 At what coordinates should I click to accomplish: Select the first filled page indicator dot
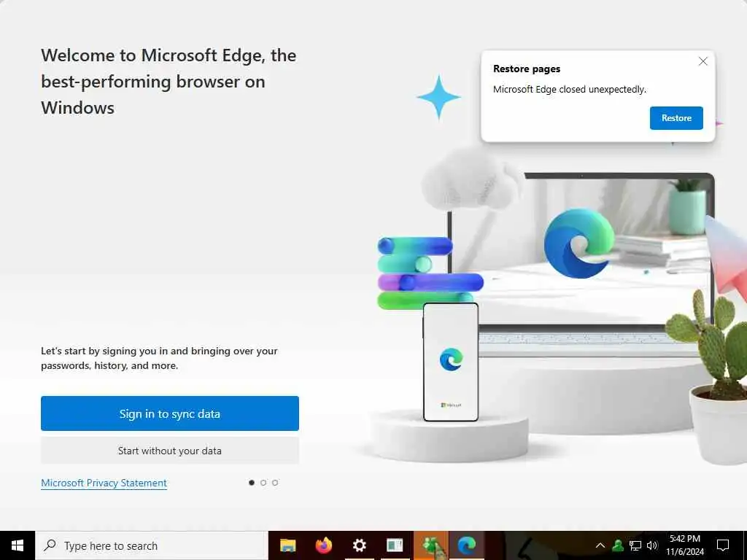coord(252,483)
